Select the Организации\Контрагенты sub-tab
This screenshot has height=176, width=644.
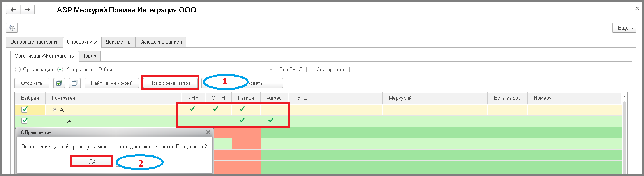tap(44, 56)
